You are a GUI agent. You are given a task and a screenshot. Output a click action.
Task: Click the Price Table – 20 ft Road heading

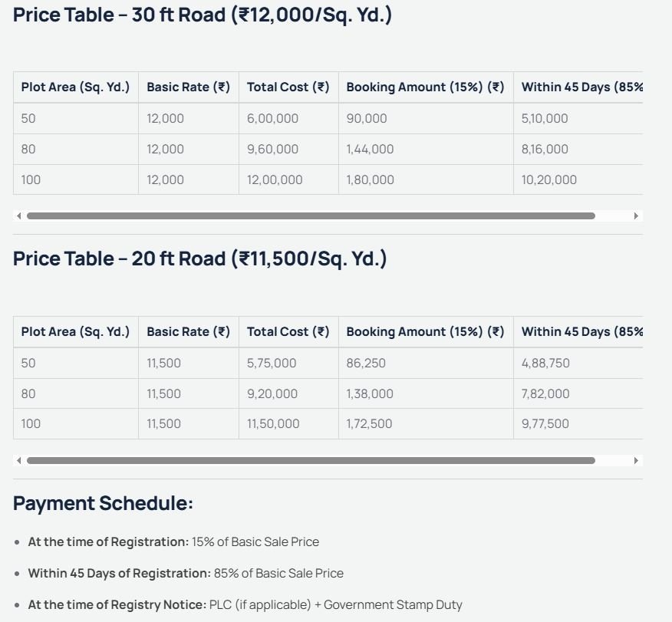coord(199,259)
